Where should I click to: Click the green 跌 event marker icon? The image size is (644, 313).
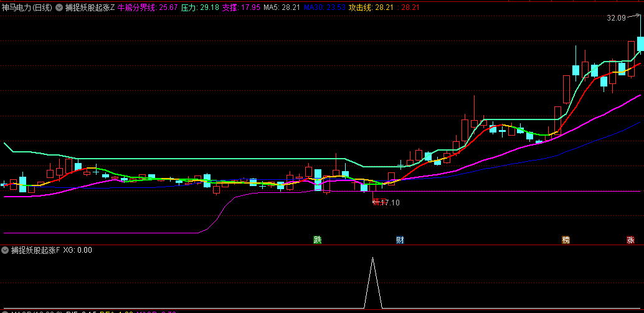click(x=318, y=240)
